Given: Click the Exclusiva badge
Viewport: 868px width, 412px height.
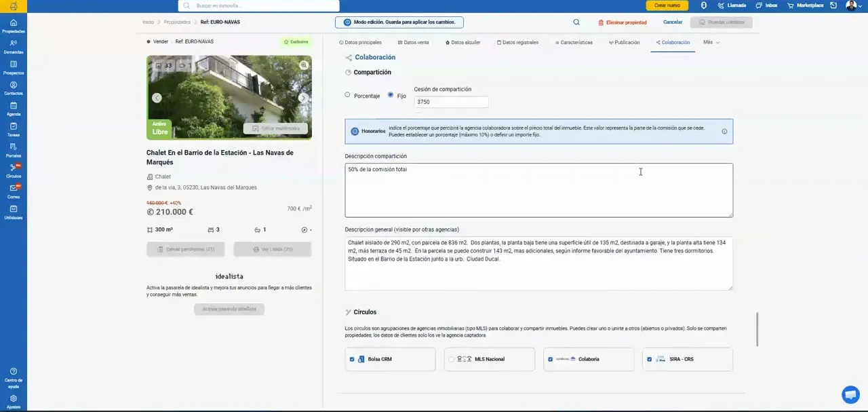Looking at the screenshot, I should pos(296,41).
